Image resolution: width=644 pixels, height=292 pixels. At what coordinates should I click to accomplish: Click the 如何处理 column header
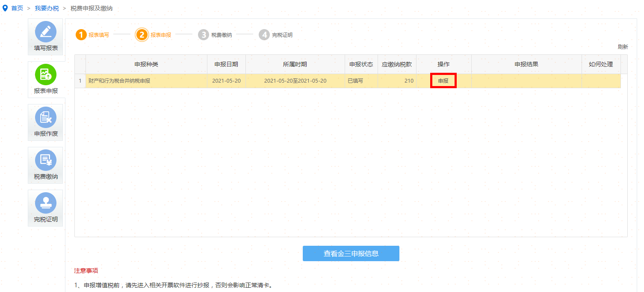(x=601, y=64)
